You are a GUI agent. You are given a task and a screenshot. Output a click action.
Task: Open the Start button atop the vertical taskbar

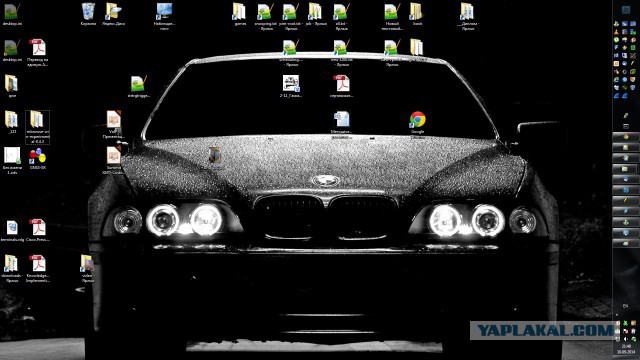pyautogui.click(x=626, y=9)
